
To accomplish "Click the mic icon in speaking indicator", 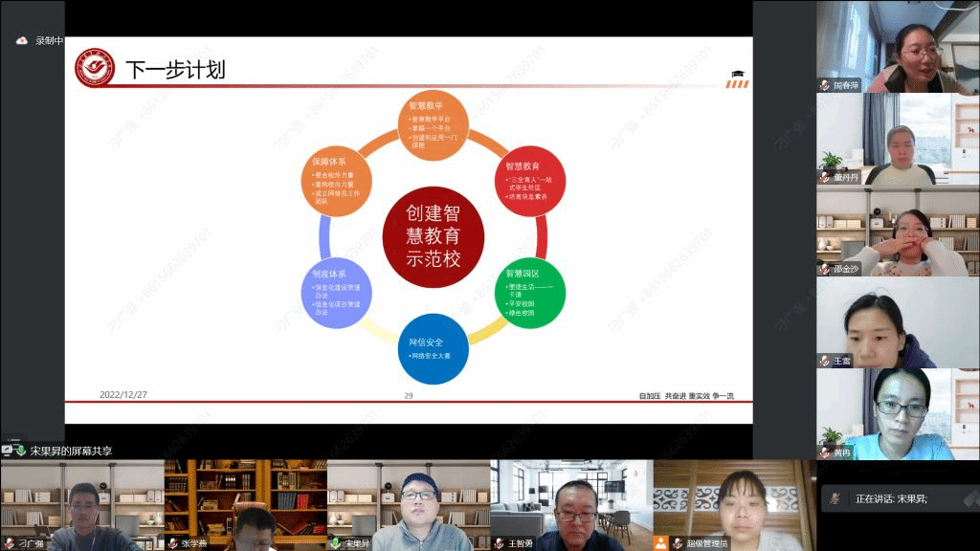I will coord(835,498).
